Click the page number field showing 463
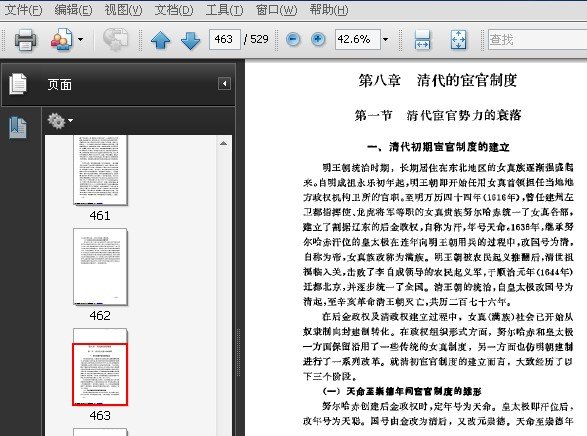 [224, 39]
